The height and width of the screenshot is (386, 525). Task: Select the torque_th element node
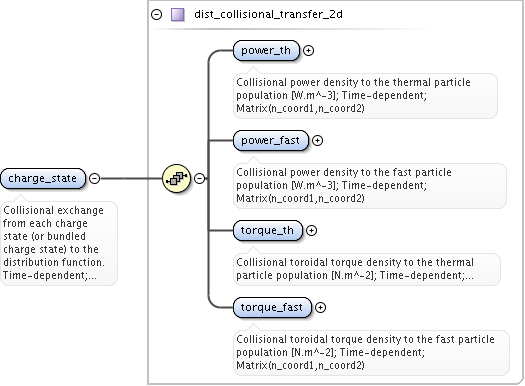[268, 231]
